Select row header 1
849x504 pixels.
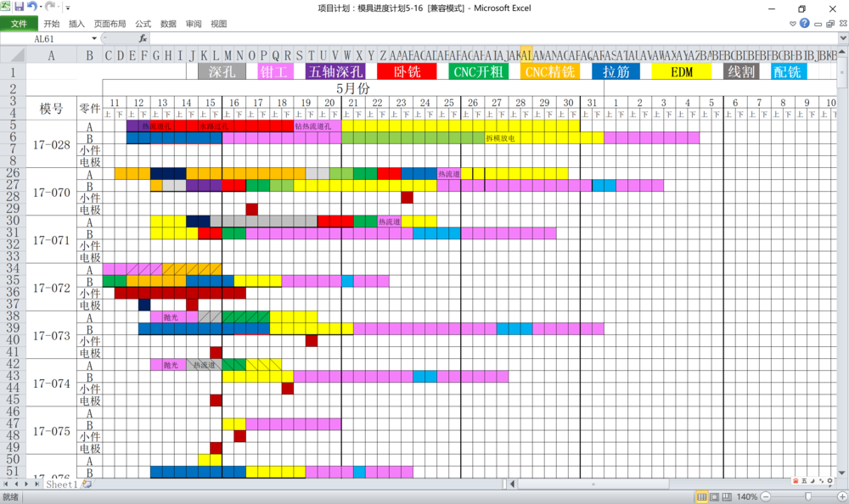click(13, 71)
